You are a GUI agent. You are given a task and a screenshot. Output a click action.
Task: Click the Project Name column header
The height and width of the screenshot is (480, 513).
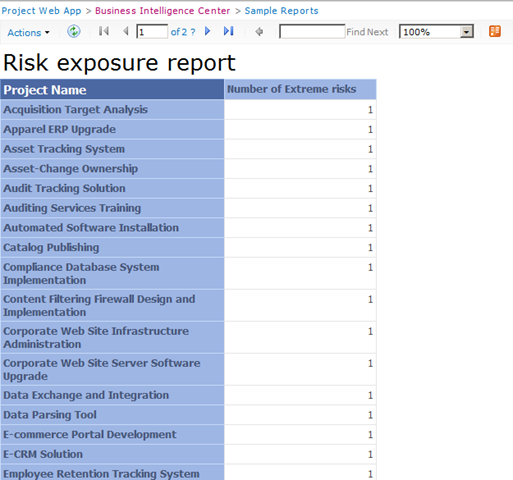point(112,90)
